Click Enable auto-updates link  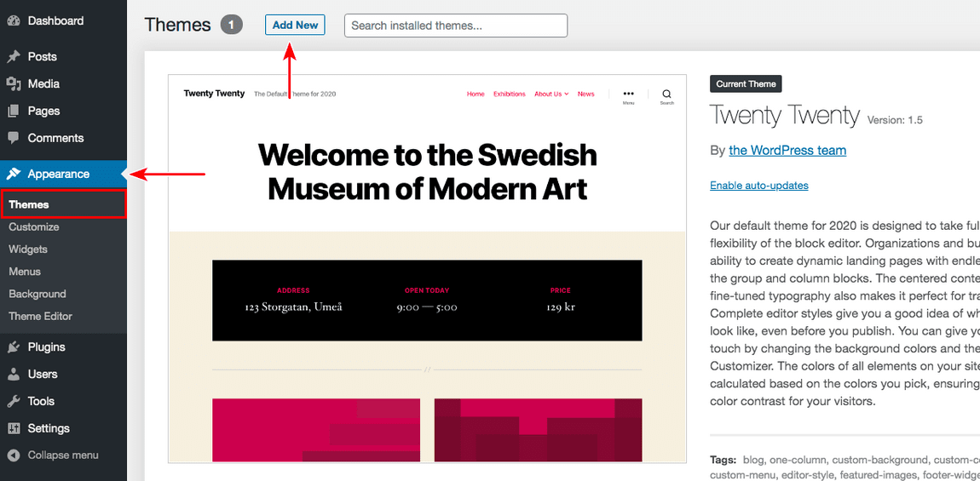(x=758, y=186)
